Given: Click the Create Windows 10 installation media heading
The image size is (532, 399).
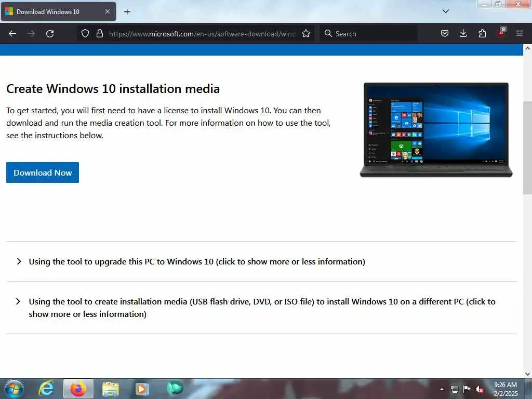Looking at the screenshot, I should 113,88.
